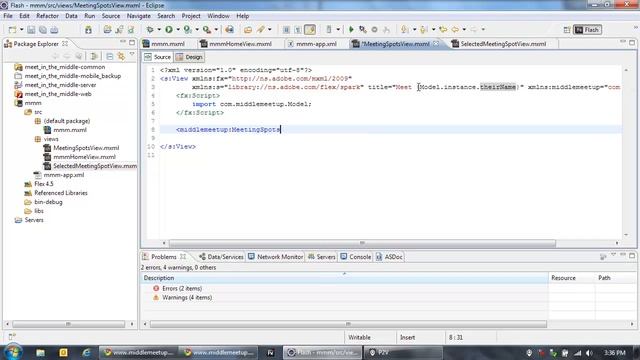Click the volume icon in system tray

589,353
